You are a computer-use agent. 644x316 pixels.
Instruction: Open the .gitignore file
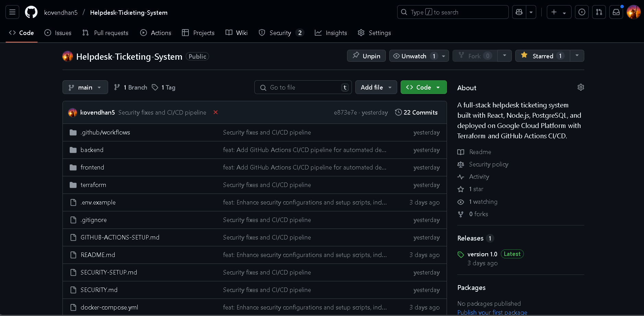(x=94, y=220)
